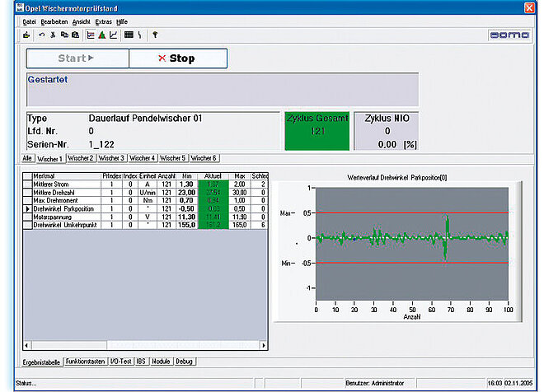The height and width of the screenshot is (392, 544).
Task: Select the Motorspannung row
Action: 145,217
